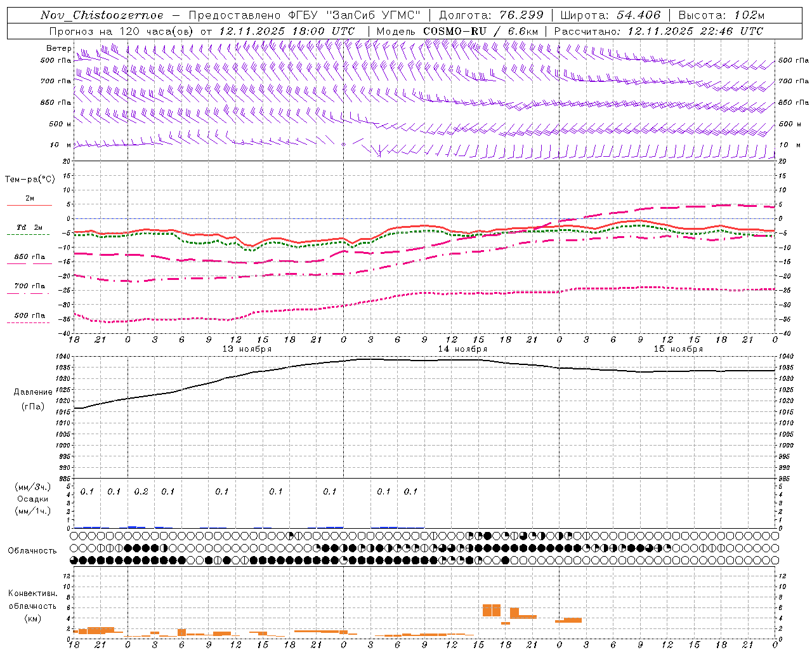
Task: Click the '15 ноября' date label
Action: pos(678,349)
